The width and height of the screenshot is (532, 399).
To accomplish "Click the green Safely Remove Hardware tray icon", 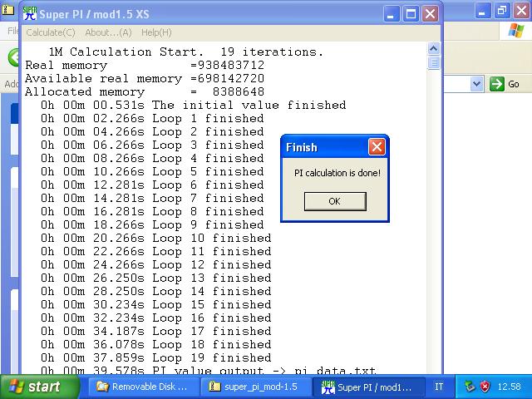I will (x=470, y=387).
